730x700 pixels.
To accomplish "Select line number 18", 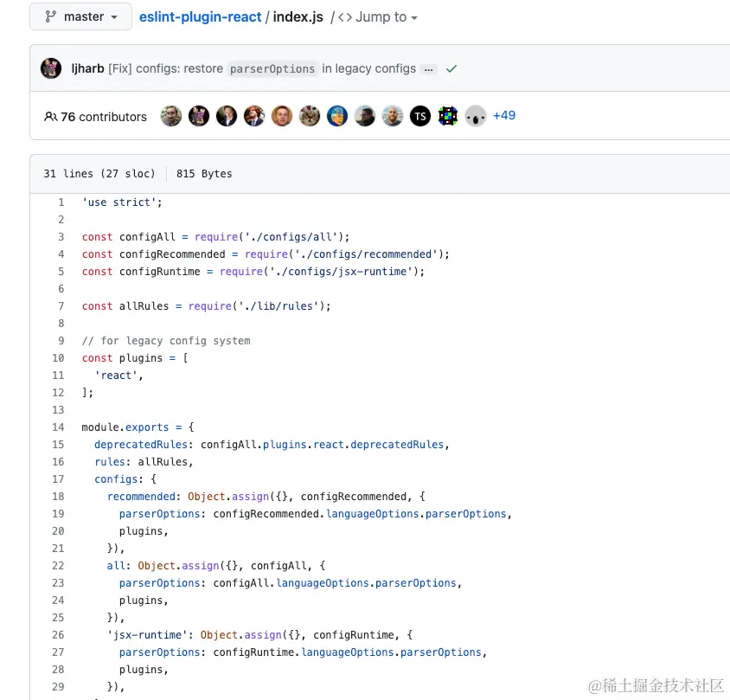I will (x=58, y=497).
